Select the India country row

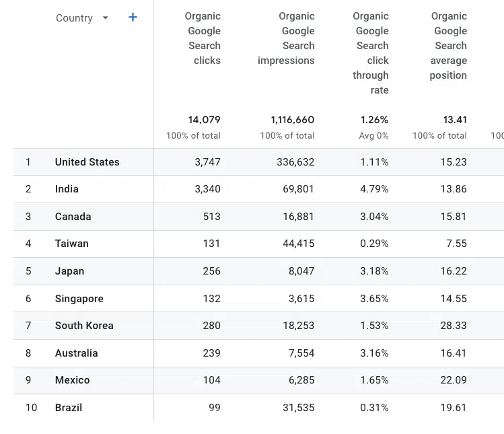(x=67, y=189)
